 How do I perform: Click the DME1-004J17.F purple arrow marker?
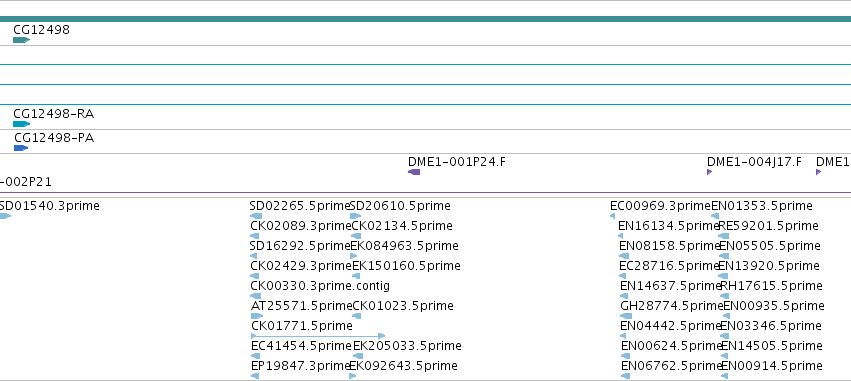click(x=709, y=172)
